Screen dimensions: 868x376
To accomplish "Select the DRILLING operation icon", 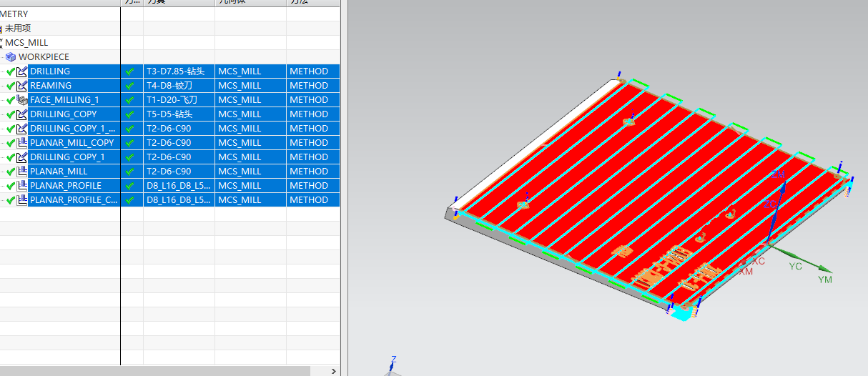I will [x=22, y=71].
